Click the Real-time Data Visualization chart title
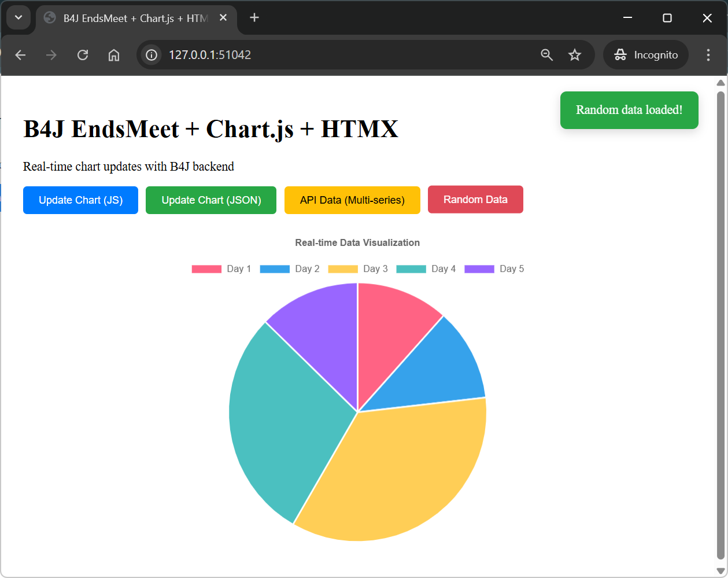Image resolution: width=728 pixels, height=578 pixels. pos(357,243)
